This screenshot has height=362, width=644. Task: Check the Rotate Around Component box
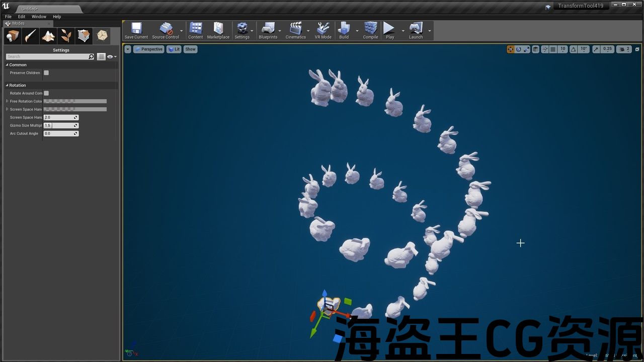(x=46, y=93)
